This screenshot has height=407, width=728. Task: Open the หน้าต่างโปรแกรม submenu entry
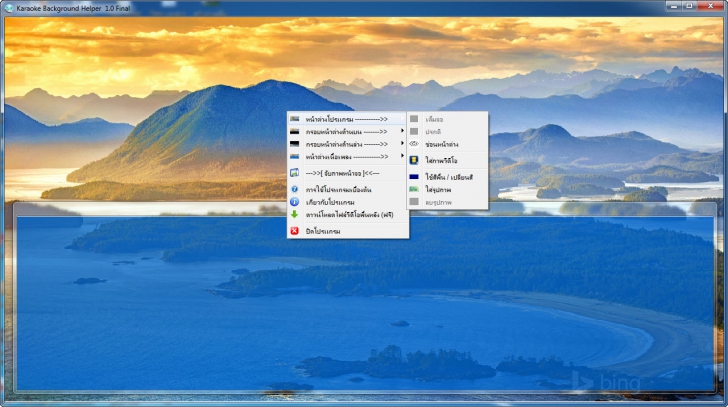pyautogui.click(x=348, y=119)
